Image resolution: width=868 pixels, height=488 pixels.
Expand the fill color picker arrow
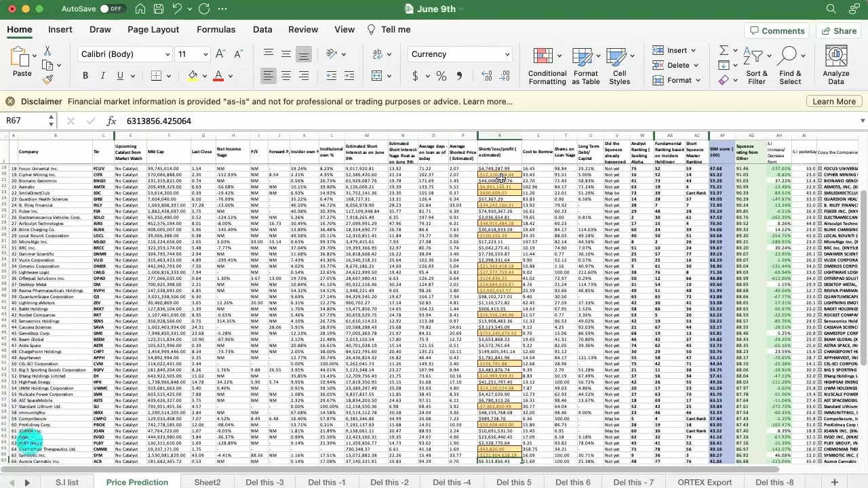pos(204,76)
